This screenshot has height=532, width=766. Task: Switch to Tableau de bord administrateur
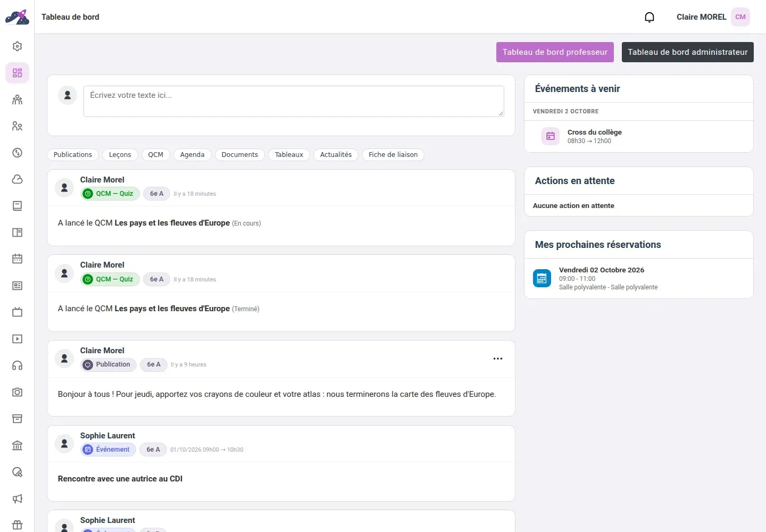pos(688,52)
